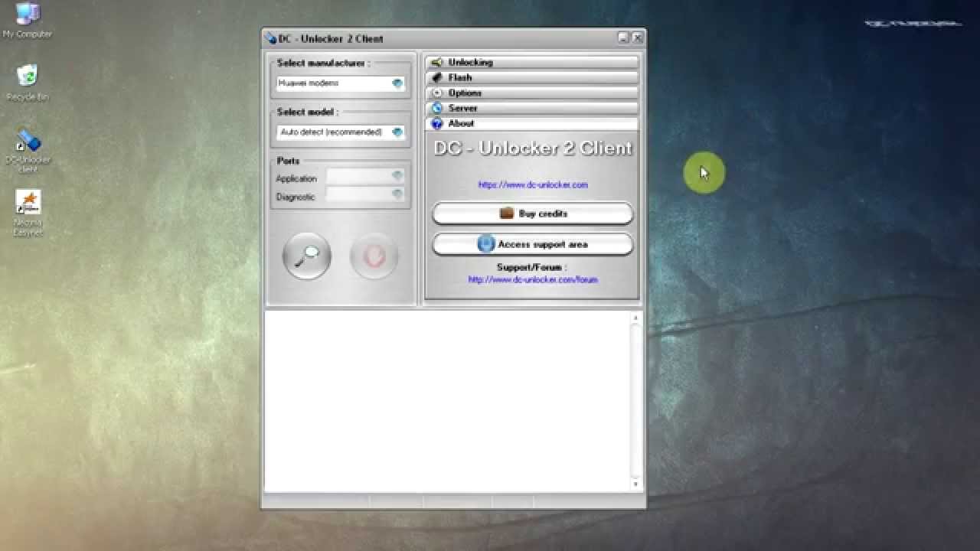The image size is (980, 551).
Task: Click the Buy credits button
Action: tap(532, 214)
